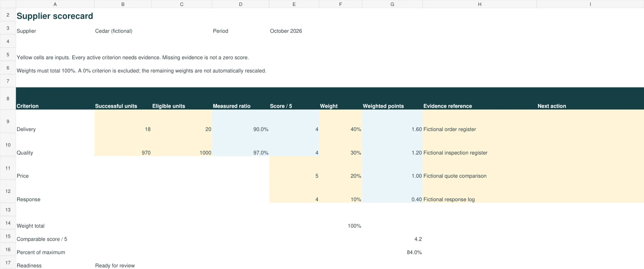Select the 4.2 comparable score cell
This screenshot has height=269, width=644.
click(392, 236)
